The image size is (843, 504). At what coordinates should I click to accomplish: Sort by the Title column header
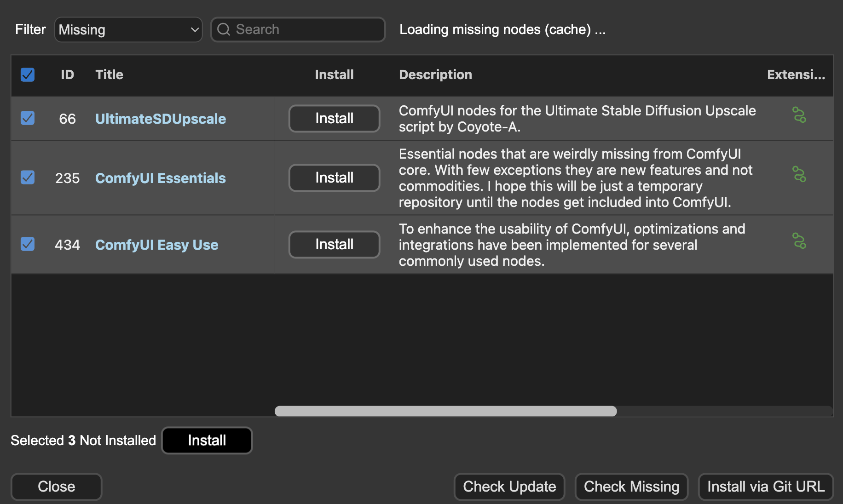(109, 74)
